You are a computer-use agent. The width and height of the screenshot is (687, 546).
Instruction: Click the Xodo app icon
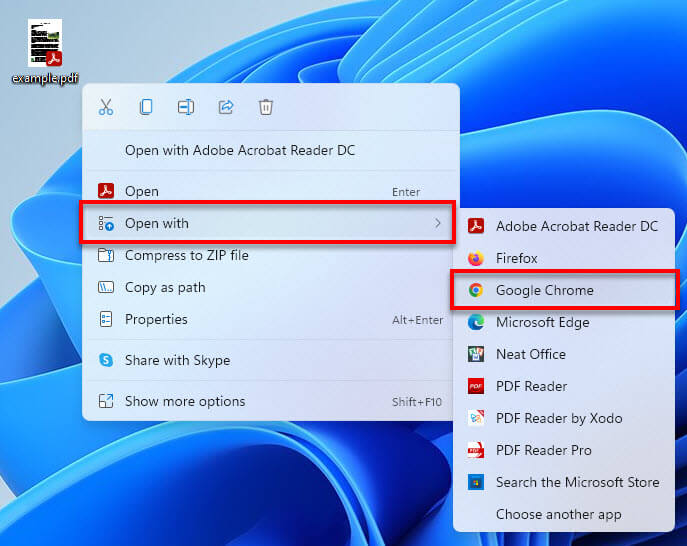tap(476, 418)
